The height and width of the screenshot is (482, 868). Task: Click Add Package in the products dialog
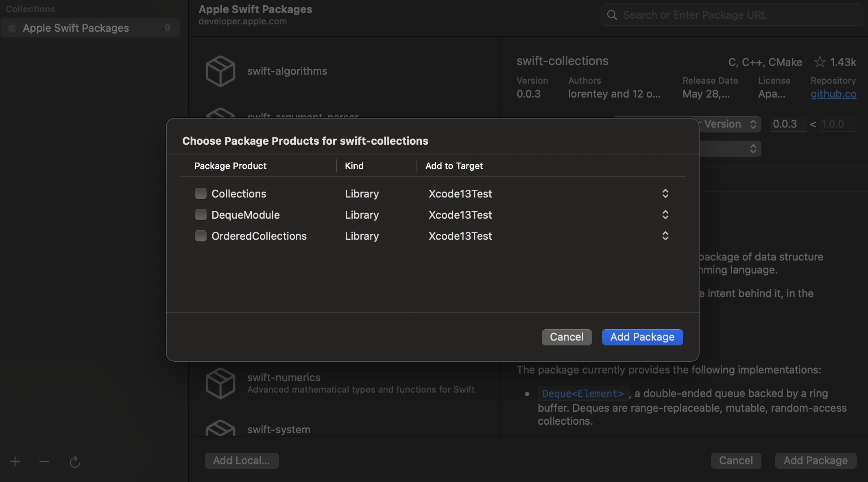(642, 337)
